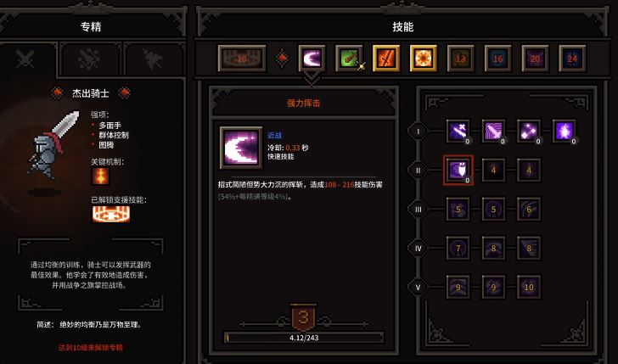Open the third specialization tab
This screenshot has width=618, height=364.
(x=154, y=59)
